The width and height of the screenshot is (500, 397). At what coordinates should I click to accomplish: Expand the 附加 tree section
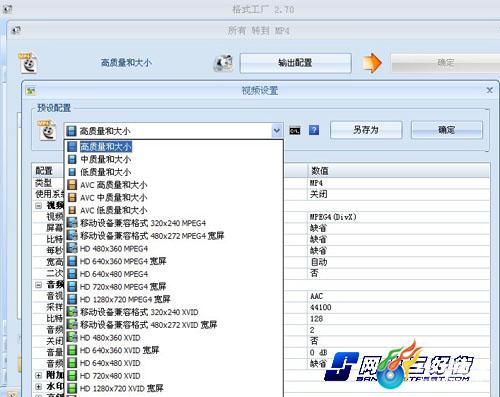tap(39, 375)
